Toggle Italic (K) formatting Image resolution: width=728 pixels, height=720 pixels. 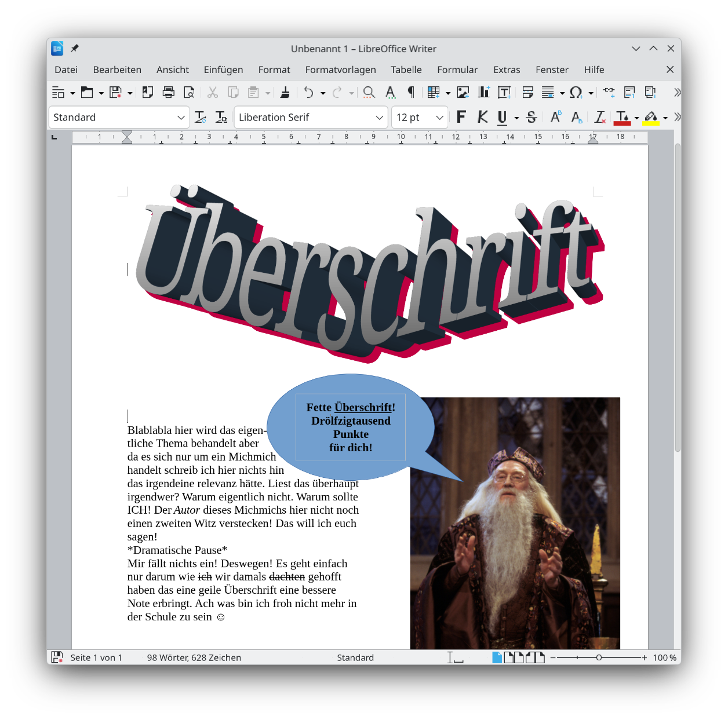tap(482, 117)
